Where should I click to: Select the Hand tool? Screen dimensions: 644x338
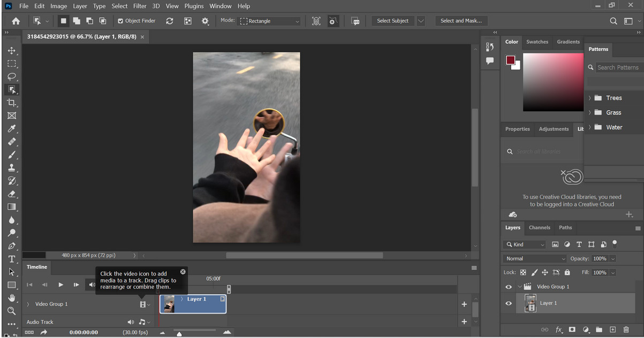coord(11,298)
